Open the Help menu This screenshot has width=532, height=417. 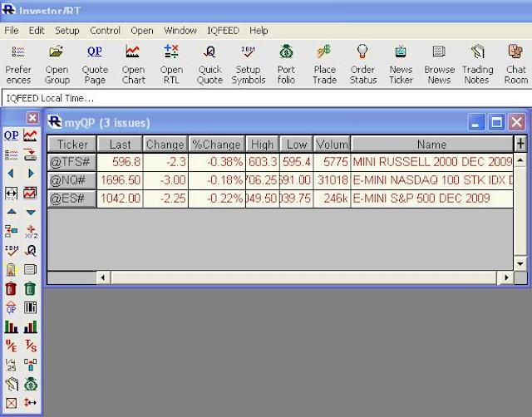pos(259,31)
